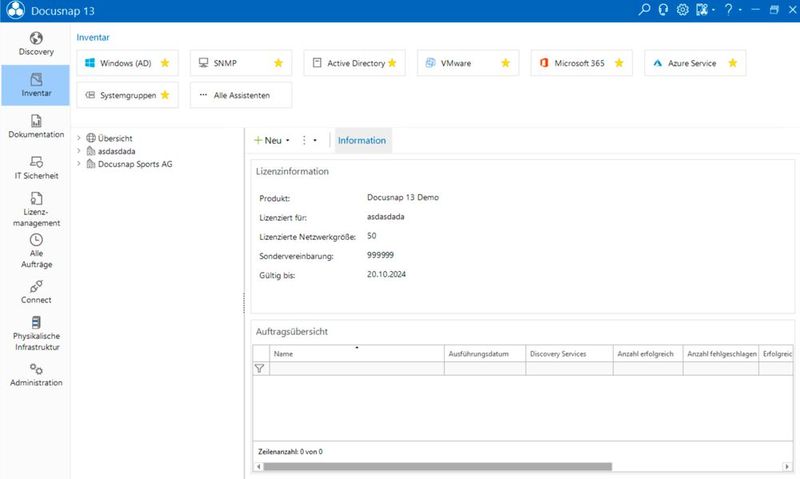Unstar the Systemgruppen assistant
Image resolution: width=800 pixels, height=479 pixels.
click(x=165, y=96)
